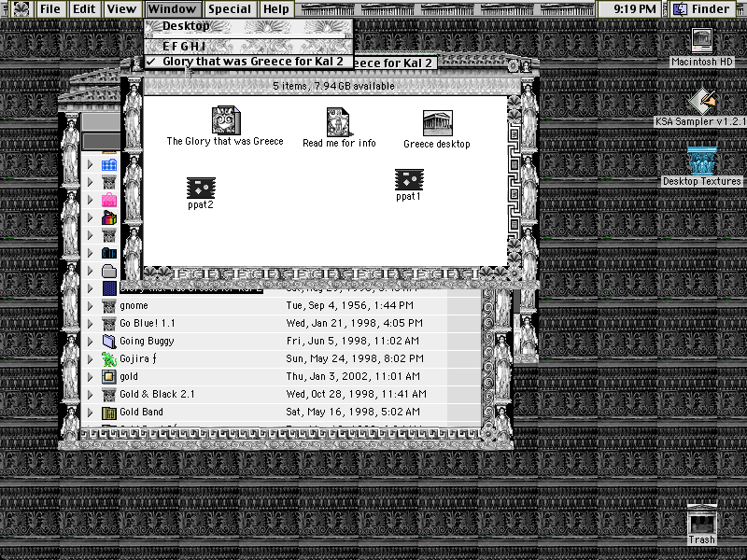Choose Glory that was Greece for Kal 2
Screen dimensions: 747x560
point(248,62)
